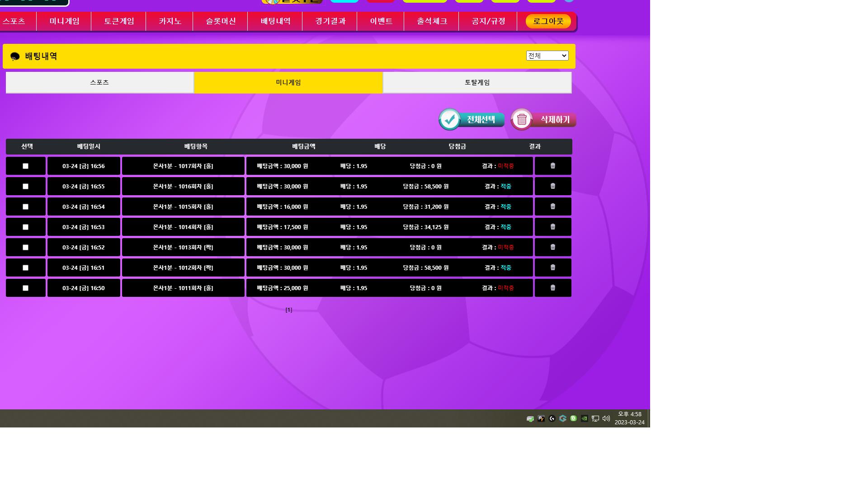Open Logitech G tray icon
This screenshot has height=488, width=868.
(552, 418)
